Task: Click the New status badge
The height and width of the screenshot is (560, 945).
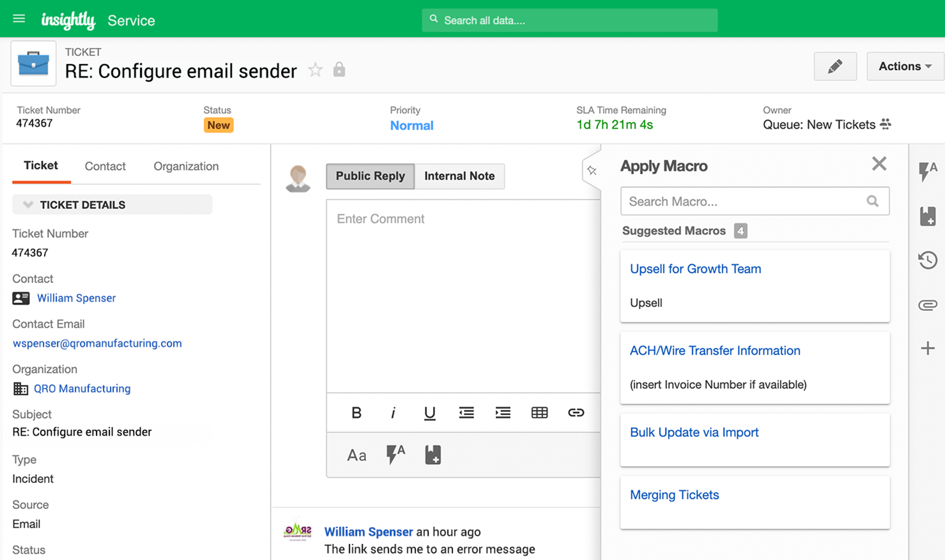Action: click(218, 125)
